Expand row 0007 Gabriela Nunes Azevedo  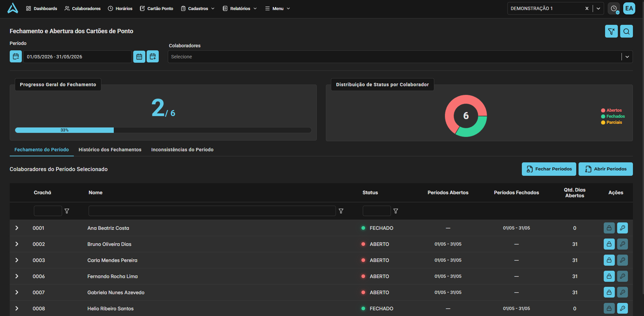coord(17,292)
